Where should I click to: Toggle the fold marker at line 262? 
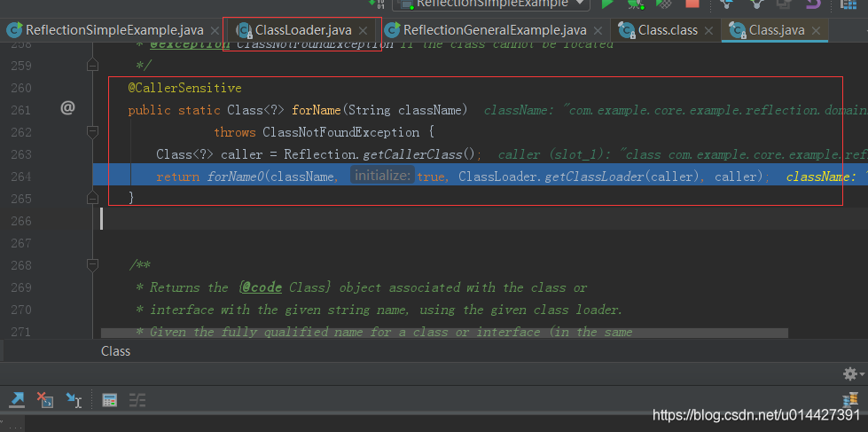(92, 132)
